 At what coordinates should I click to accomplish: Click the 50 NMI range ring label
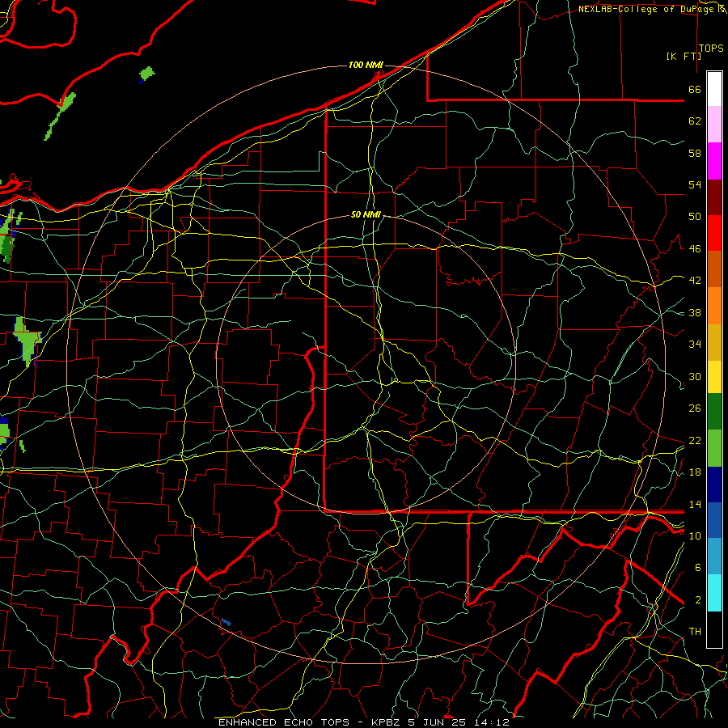pos(366,214)
